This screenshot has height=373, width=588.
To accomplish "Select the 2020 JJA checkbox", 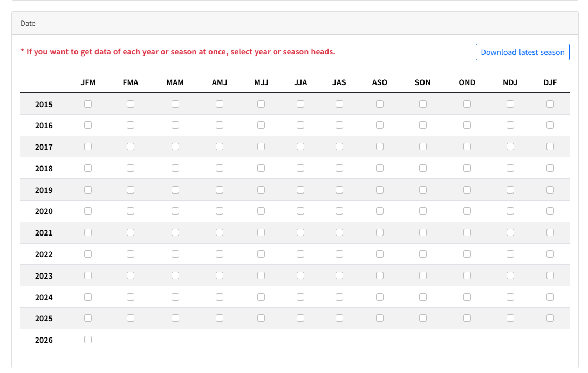I will (x=300, y=211).
